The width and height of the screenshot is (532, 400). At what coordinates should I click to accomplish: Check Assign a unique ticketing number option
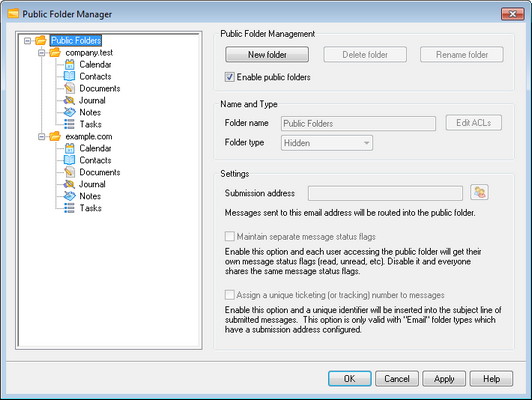click(x=229, y=295)
